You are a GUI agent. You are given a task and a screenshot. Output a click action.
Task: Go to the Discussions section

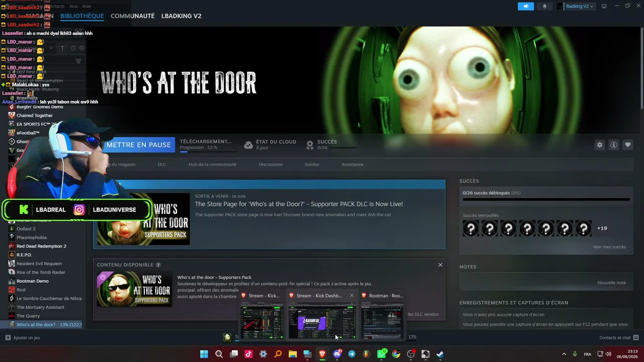pyautogui.click(x=271, y=164)
